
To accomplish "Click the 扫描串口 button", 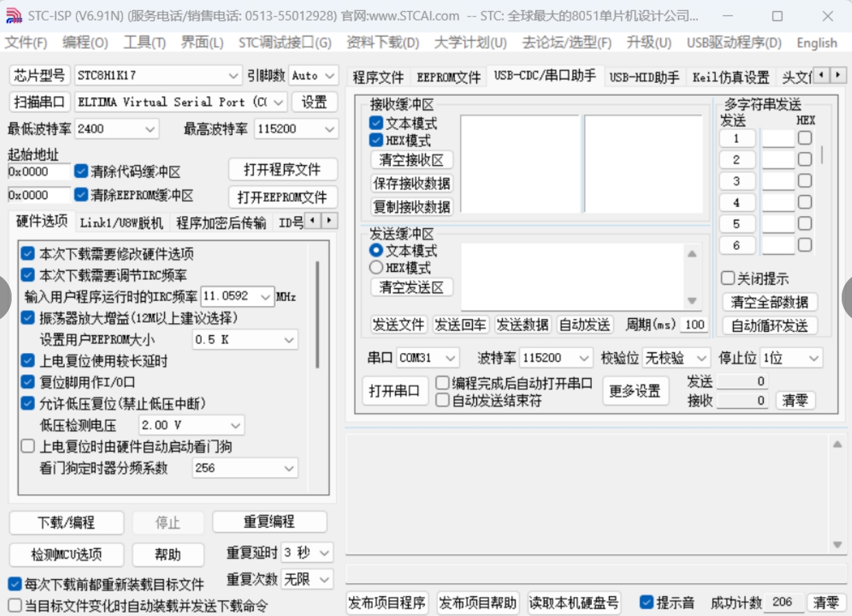I will [x=40, y=102].
